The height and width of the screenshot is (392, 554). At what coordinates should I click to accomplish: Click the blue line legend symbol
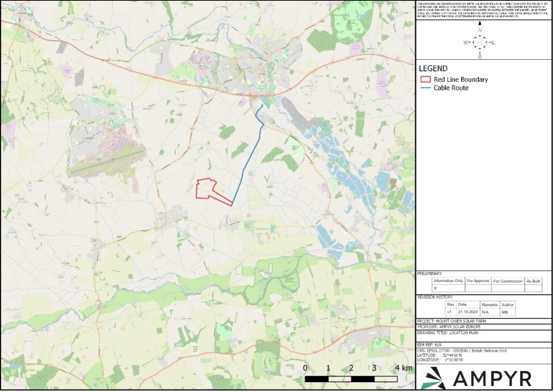tap(426, 88)
